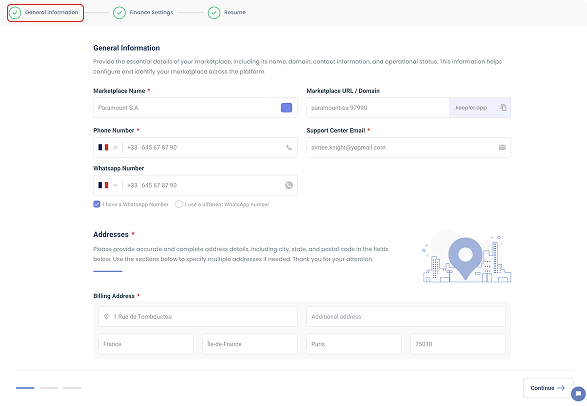Click the Billing Address label
Screen dimensions: 587x406
(x=114, y=296)
